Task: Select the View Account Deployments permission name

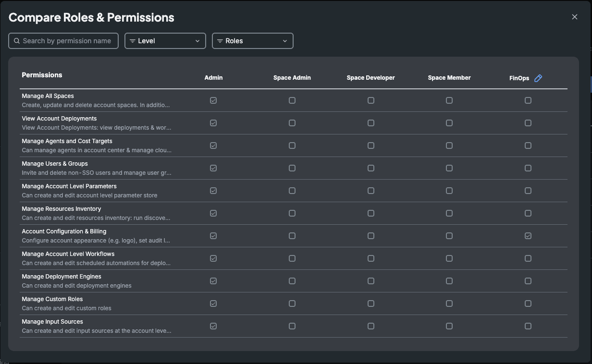Action: 59,119
